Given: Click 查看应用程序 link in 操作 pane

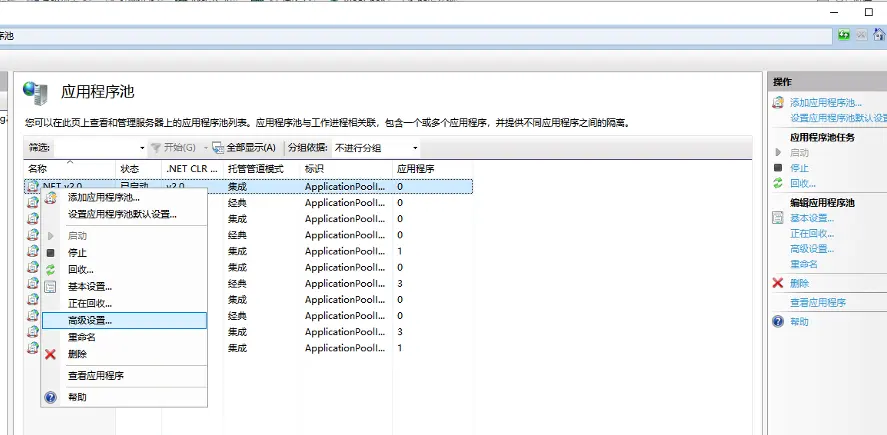Looking at the screenshot, I should (818, 303).
